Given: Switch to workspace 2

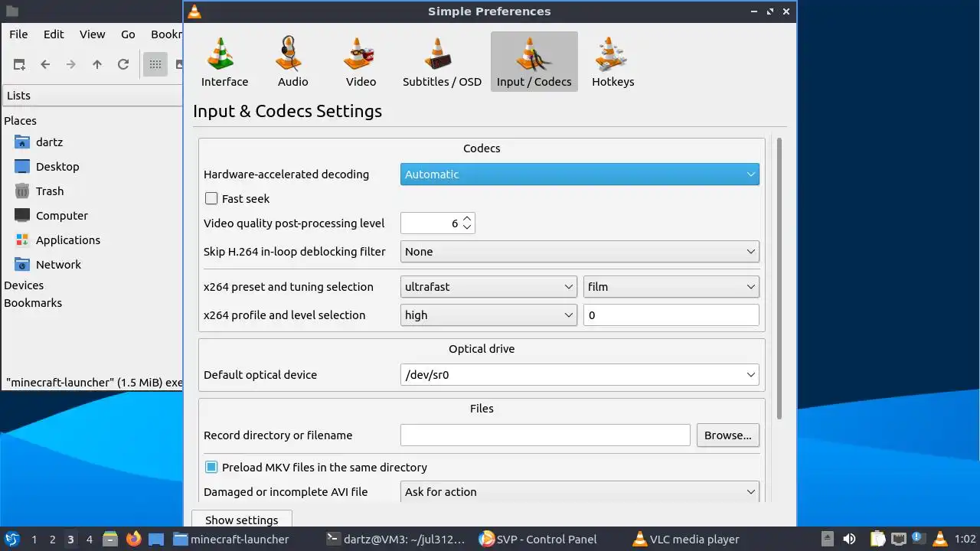Looking at the screenshot, I should (52, 540).
